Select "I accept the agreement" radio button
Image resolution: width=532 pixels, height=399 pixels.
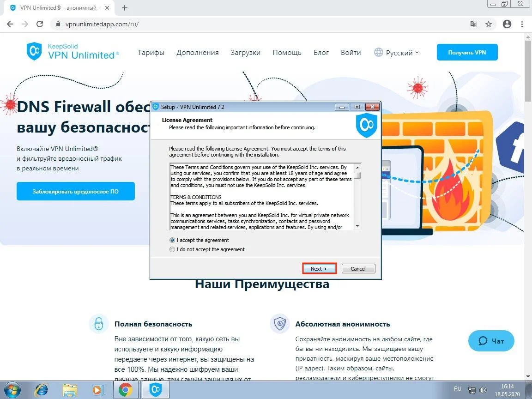pos(172,240)
